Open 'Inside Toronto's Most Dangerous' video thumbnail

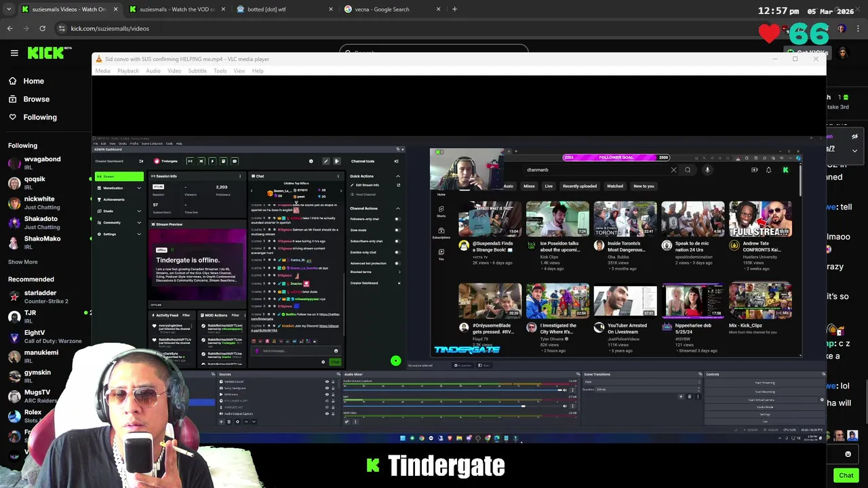(625, 218)
